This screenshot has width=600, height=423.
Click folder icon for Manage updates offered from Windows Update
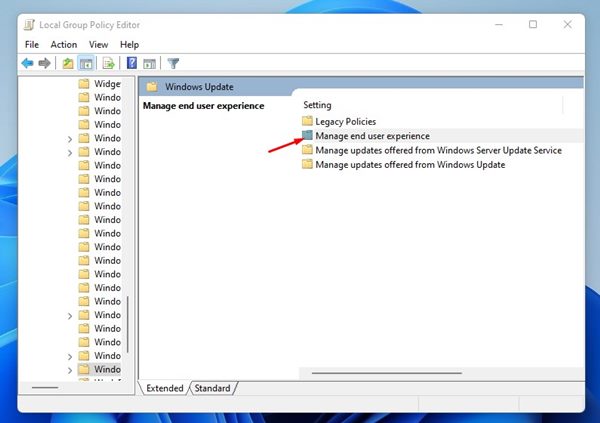307,165
